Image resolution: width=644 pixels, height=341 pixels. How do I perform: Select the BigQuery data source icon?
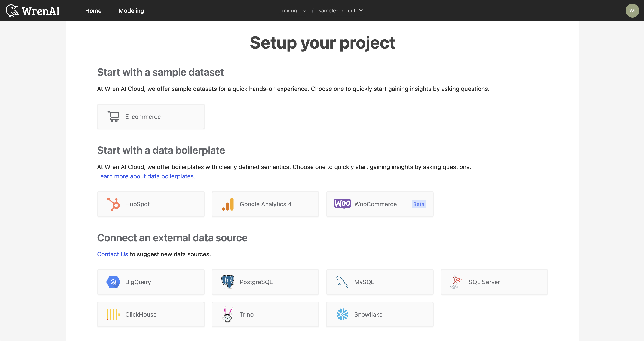113,282
